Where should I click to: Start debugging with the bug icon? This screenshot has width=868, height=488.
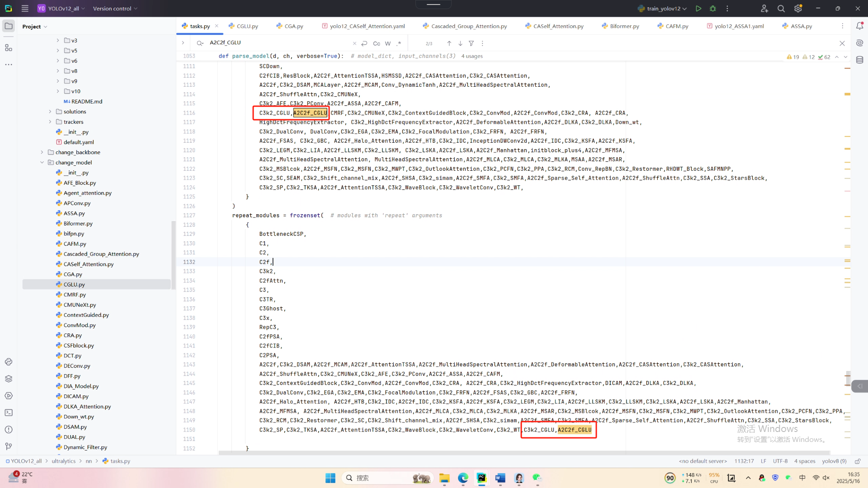(713, 9)
